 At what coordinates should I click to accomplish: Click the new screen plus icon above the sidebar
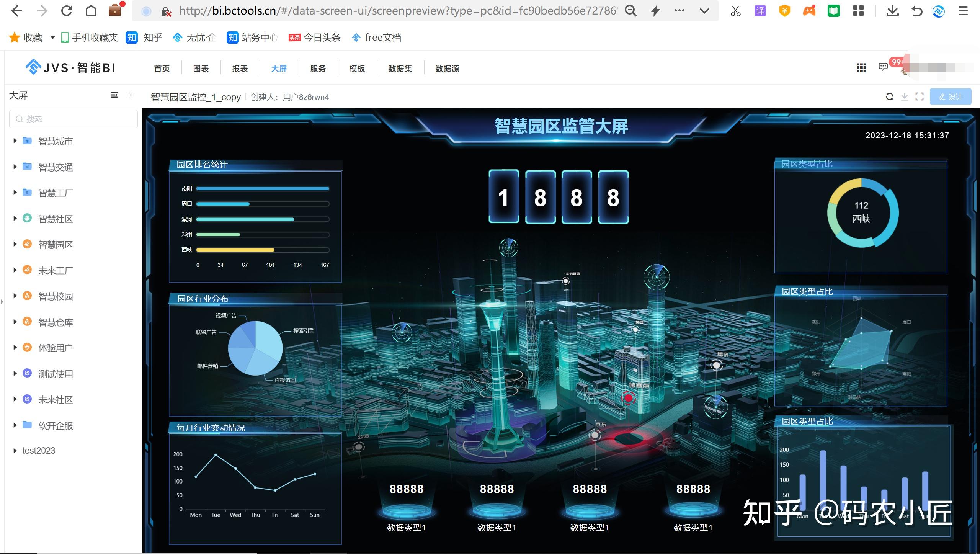[131, 95]
